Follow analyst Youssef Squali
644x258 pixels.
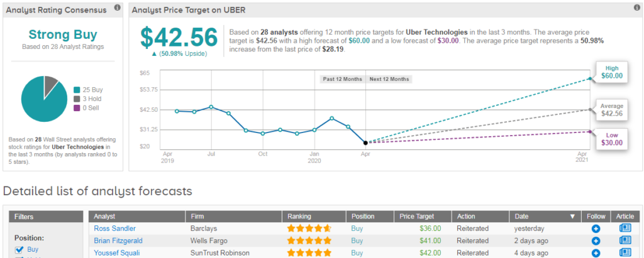pos(596,252)
